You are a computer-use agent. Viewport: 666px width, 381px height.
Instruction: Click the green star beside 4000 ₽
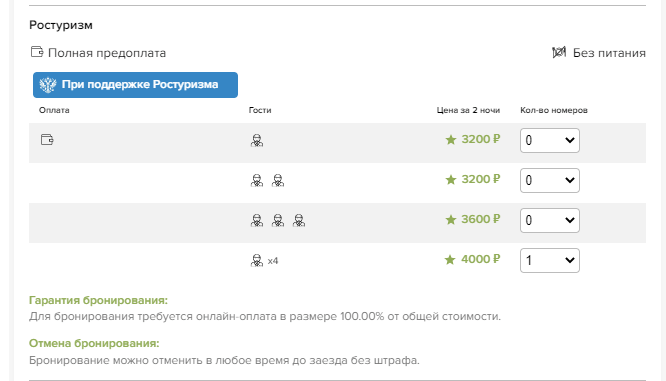pyautogui.click(x=450, y=259)
